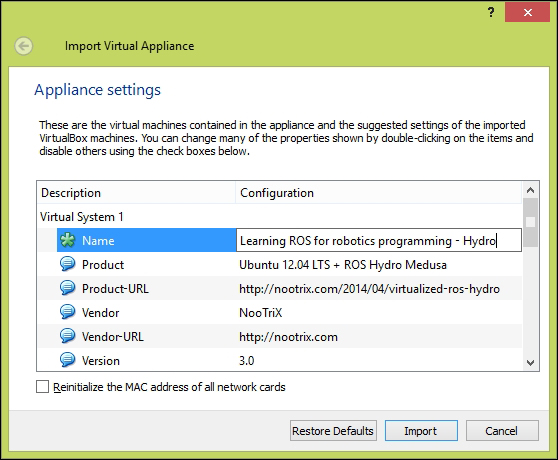This screenshot has height=460, width=558.
Task: Click the speech bubble icon beside Product
Action: pyautogui.click(x=67, y=264)
